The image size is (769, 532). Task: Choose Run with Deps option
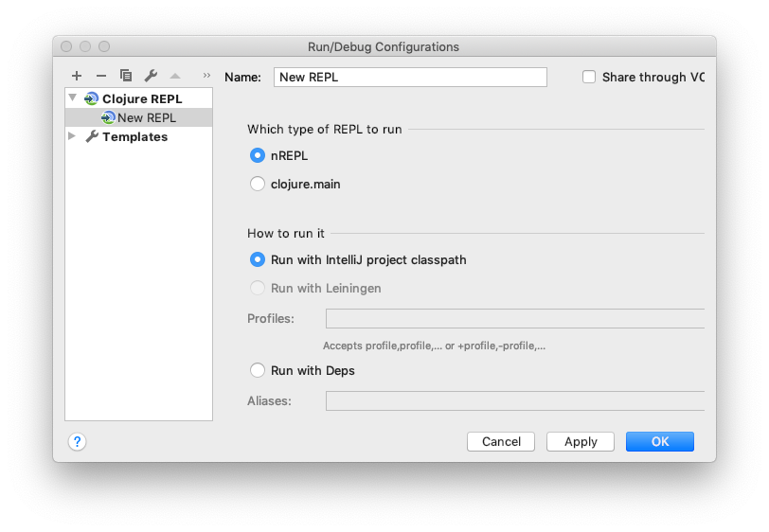point(258,371)
